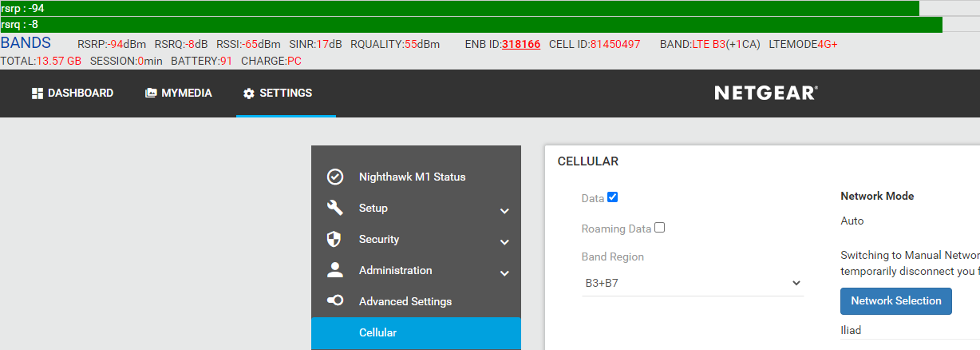The width and height of the screenshot is (980, 350).
Task: Open the Dashboard tab
Action: [73, 93]
